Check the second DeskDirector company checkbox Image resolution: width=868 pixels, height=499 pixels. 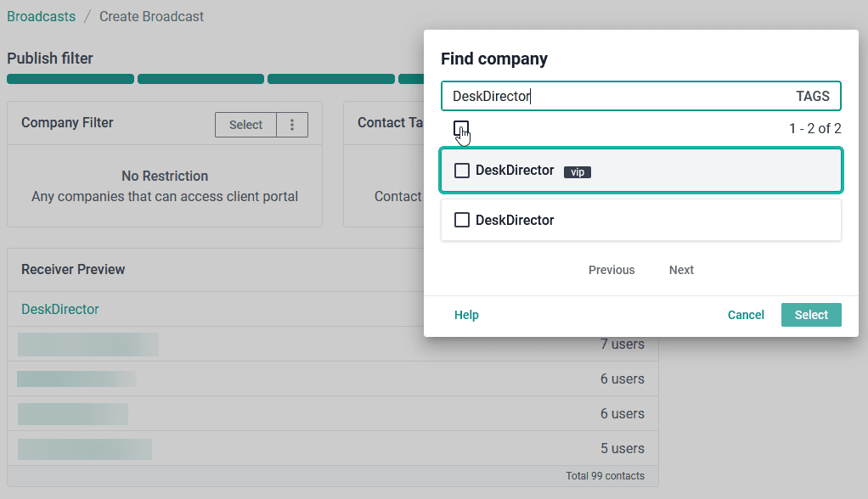coord(462,220)
